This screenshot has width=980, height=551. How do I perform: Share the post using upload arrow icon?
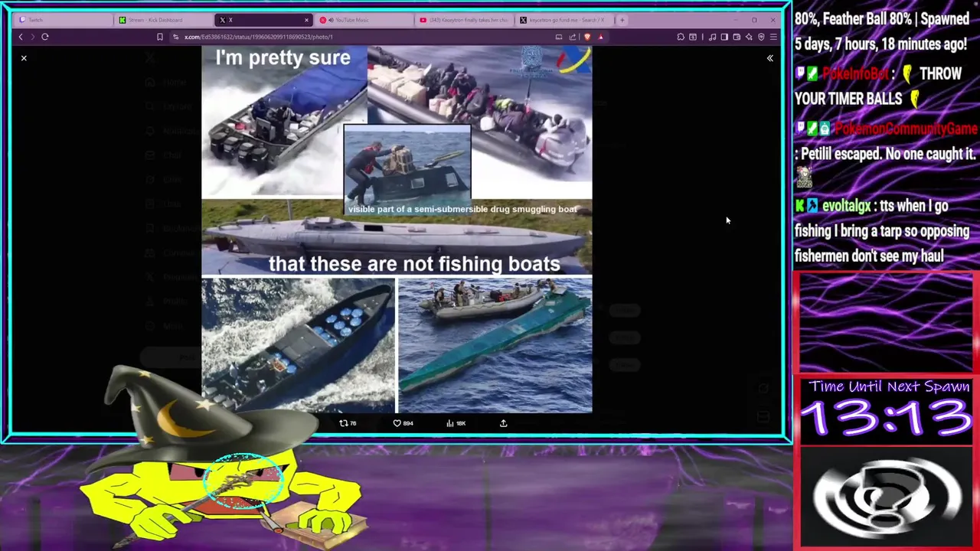coord(503,423)
